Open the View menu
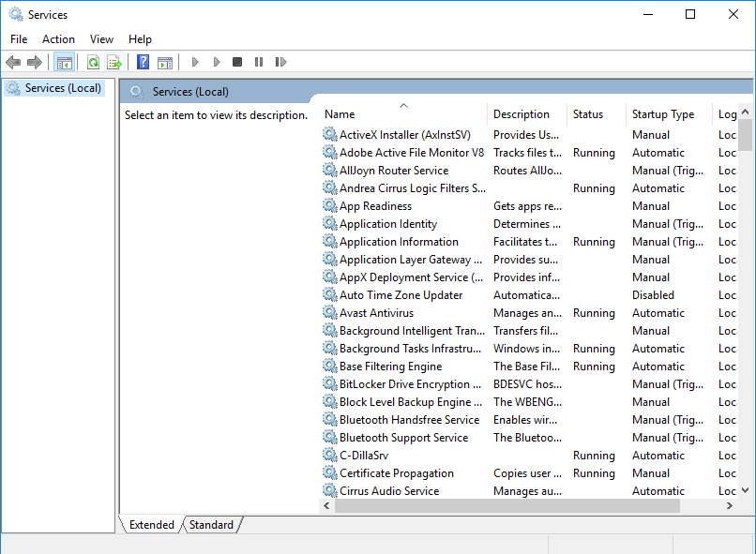Image resolution: width=756 pixels, height=554 pixels. tap(101, 39)
